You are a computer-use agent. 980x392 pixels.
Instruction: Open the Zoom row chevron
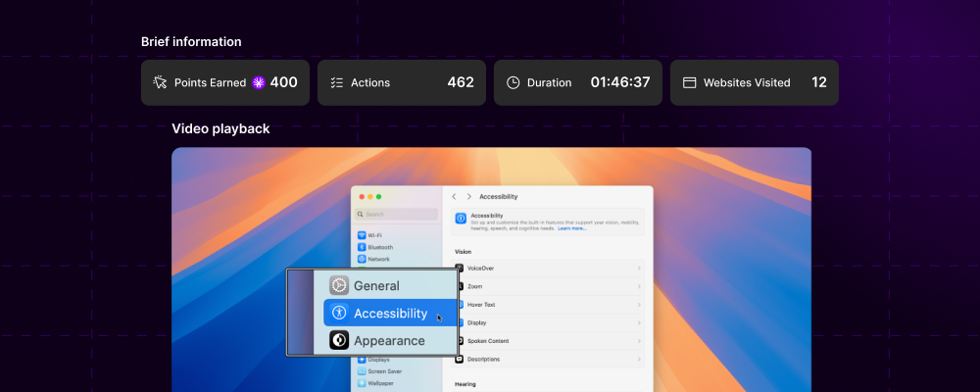point(639,286)
